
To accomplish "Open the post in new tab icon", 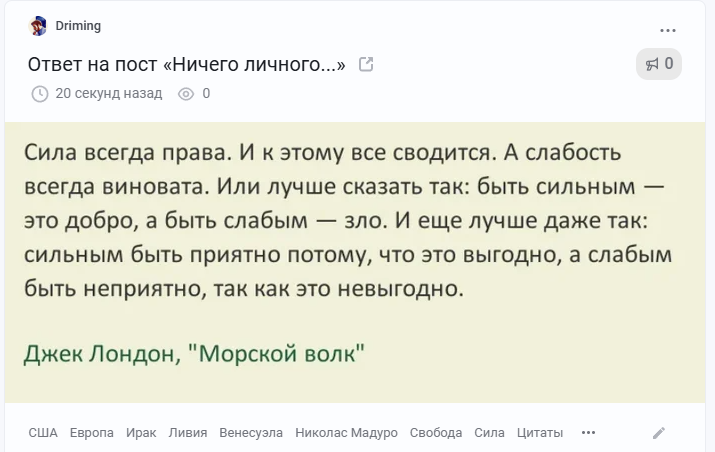I will pos(366,65).
